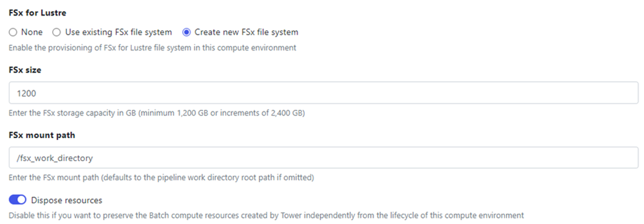Click the 'FSx size' field label
This screenshot has width=644, height=224.
(x=25, y=70)
